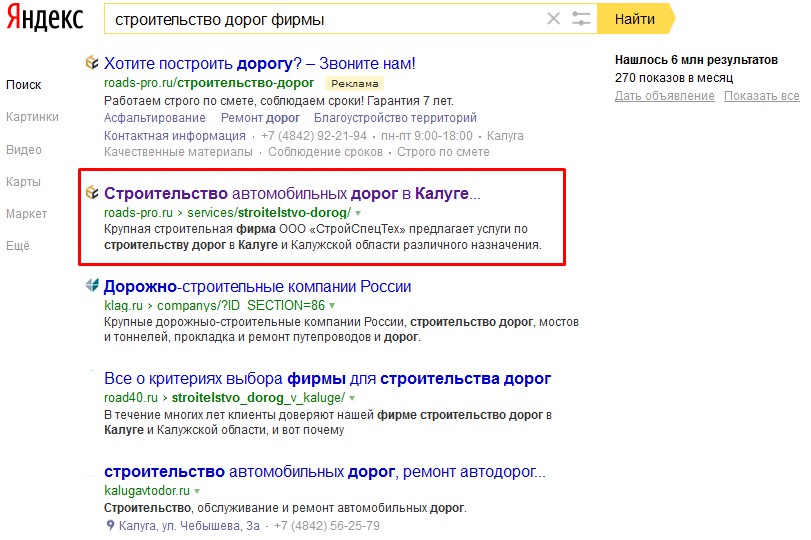Open Ещё menu in sidebar
The height and width of the screenshot is (540, 811).
[x=19, y=246]
